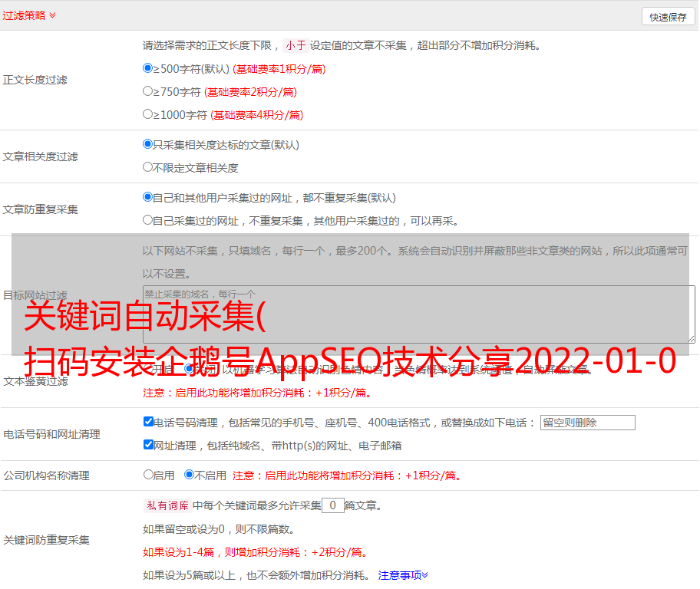Expand the 过滤策略 section header
The image size is (700, 589).
(x=29, y=15)
